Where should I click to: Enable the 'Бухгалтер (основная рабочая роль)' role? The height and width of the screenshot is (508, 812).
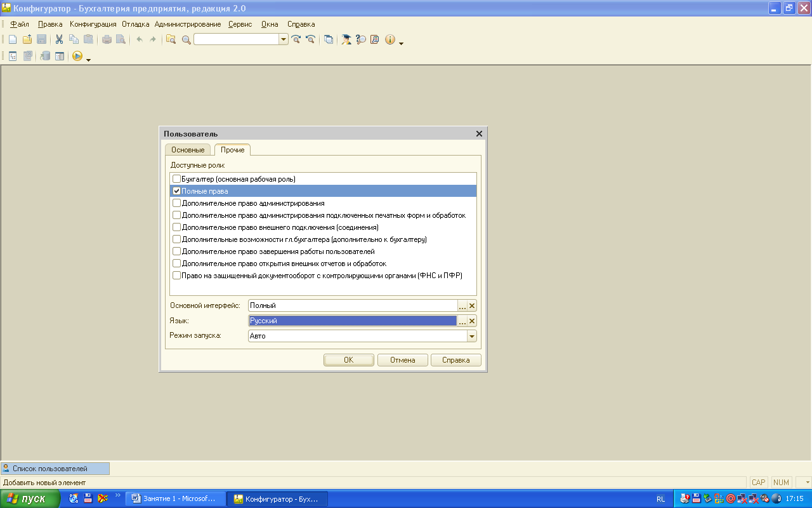coord(177,179)
